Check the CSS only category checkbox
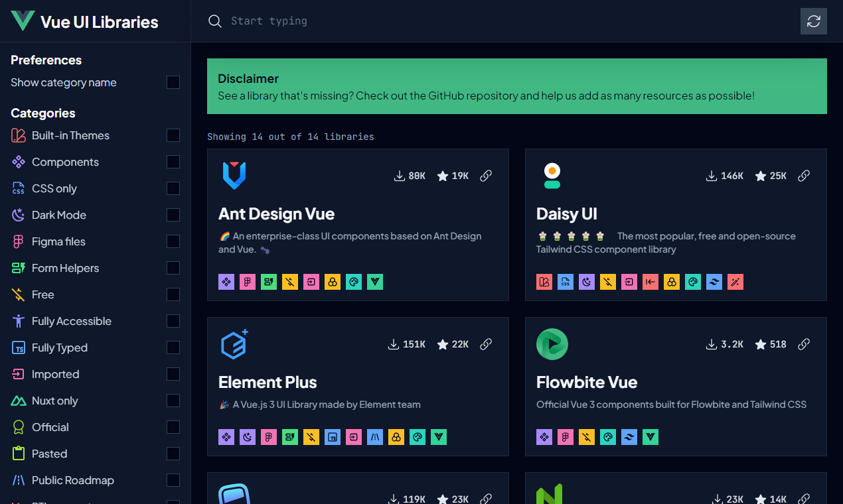The height and width of the screenshot is (504, 843). [173, 188]
